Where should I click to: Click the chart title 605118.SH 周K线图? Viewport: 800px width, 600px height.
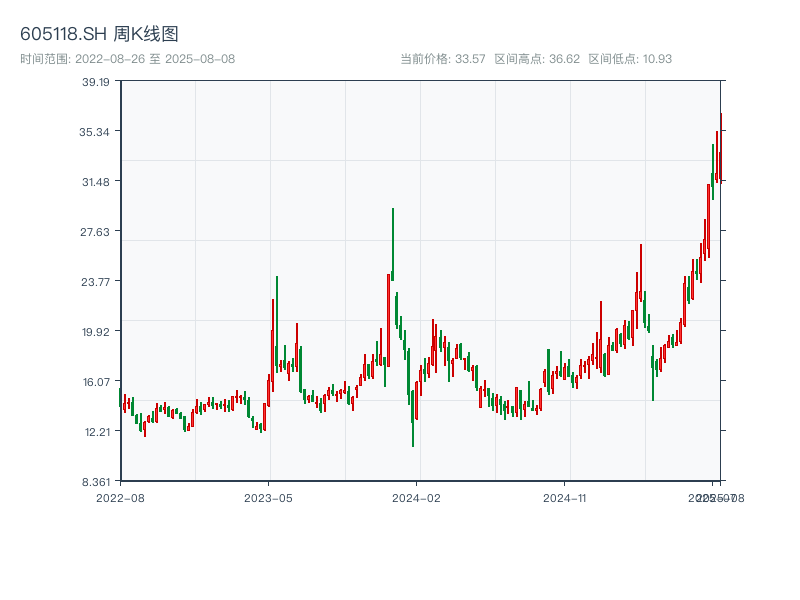coord(99,34)
